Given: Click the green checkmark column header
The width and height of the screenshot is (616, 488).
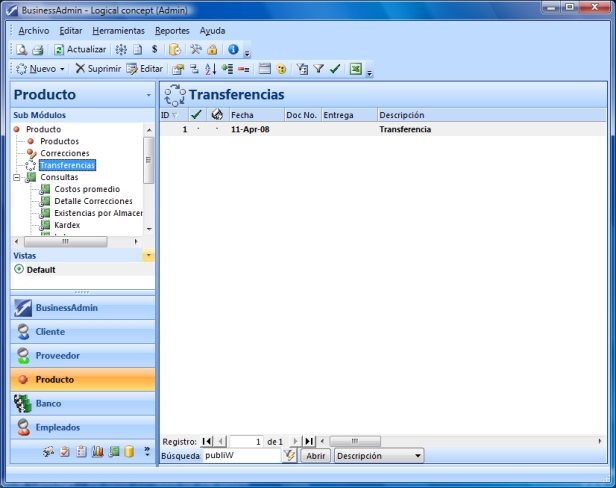Looking at the screenshot, I should (x=198, y=115).
